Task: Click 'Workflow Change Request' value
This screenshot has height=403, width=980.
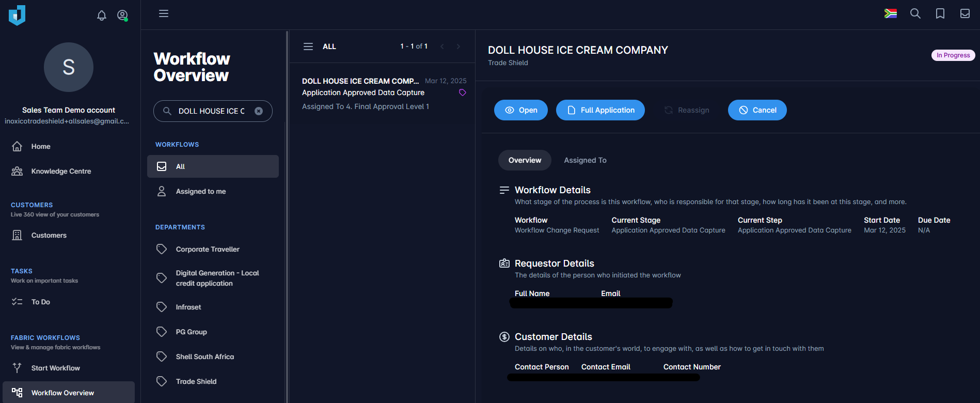Action: [x=557, y=230]
